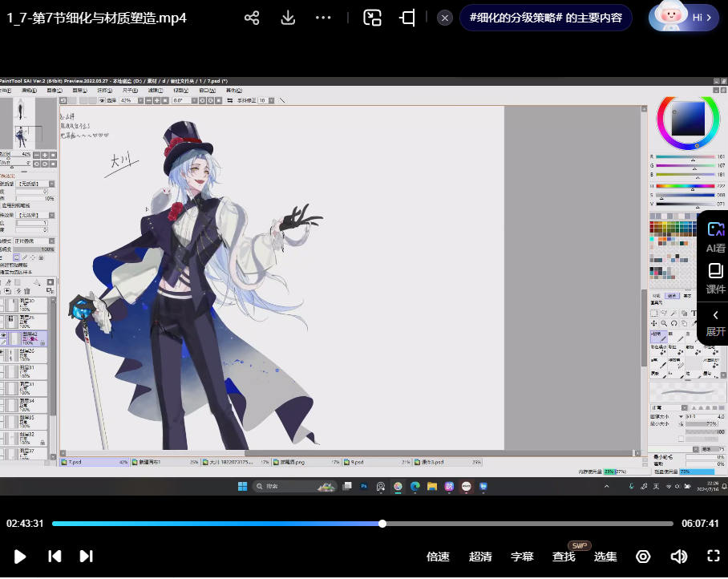
Task: Open the '细化的分级策略' main content tag
Action: tap(545, 18)
